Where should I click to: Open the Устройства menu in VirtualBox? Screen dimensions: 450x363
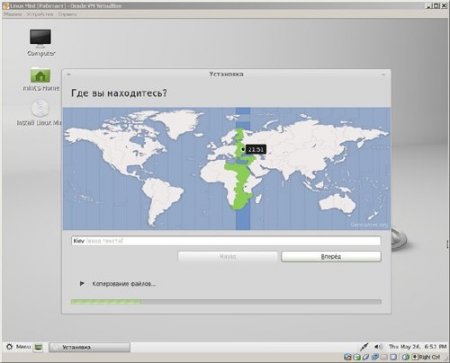(40, 14)
